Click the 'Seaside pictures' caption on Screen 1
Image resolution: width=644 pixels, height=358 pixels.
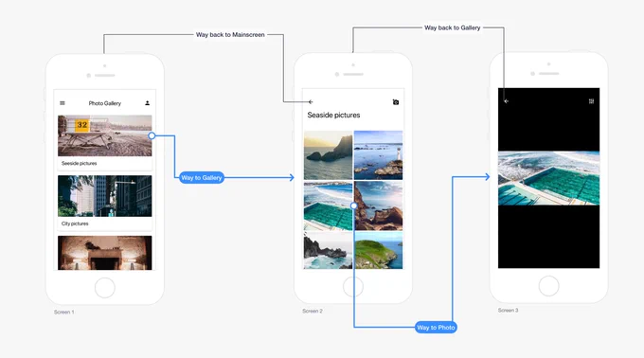(x=80, y=163)
